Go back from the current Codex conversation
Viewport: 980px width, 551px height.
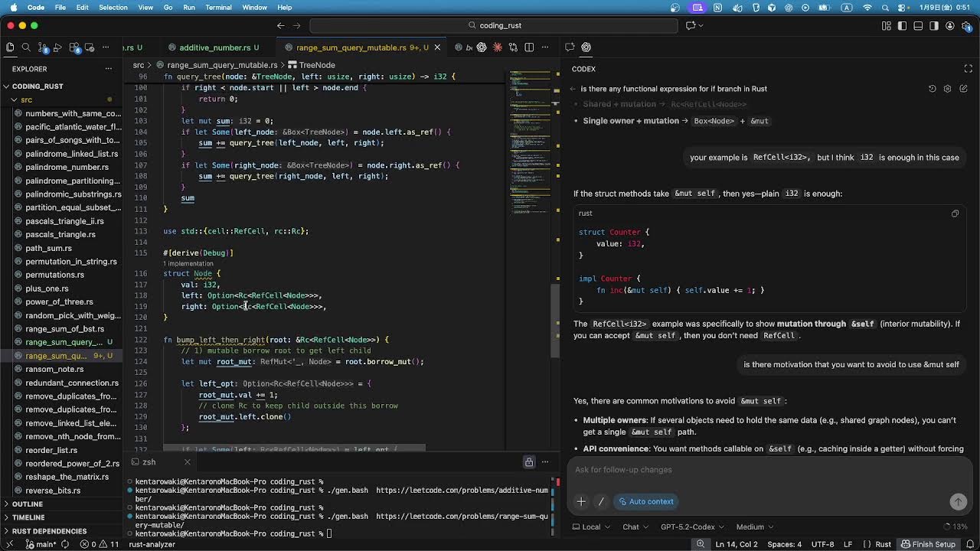tap(573, 89)
